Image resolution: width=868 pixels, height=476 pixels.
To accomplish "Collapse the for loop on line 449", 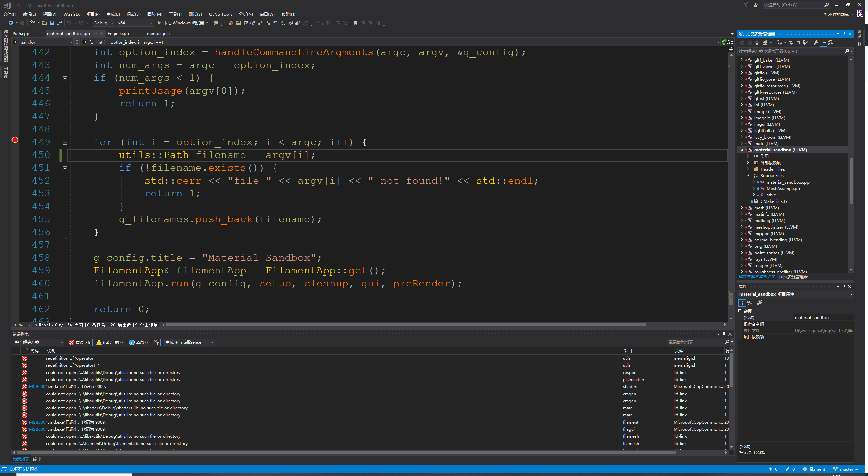I will [65, 143].
